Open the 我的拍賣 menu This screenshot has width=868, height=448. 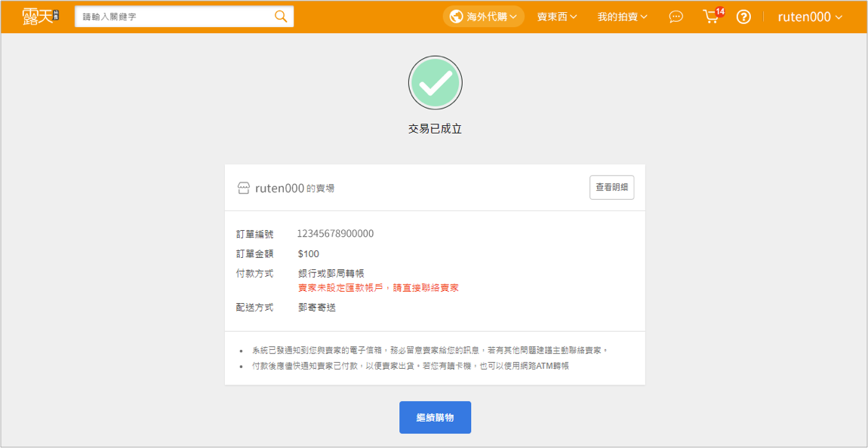coord(622,17)
